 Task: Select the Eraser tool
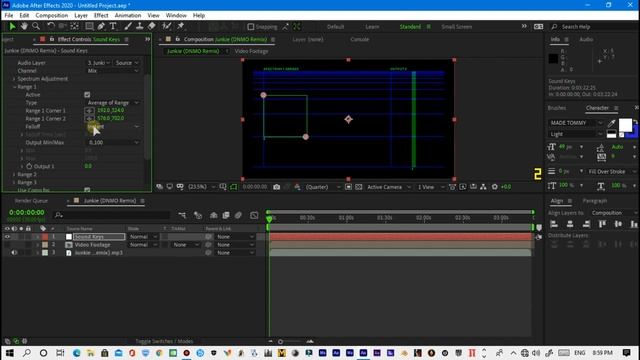pos(151,27)
